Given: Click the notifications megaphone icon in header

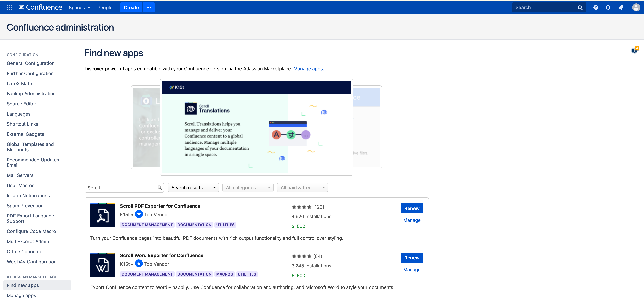Looking at the screenshot, I should pos(621,8).
